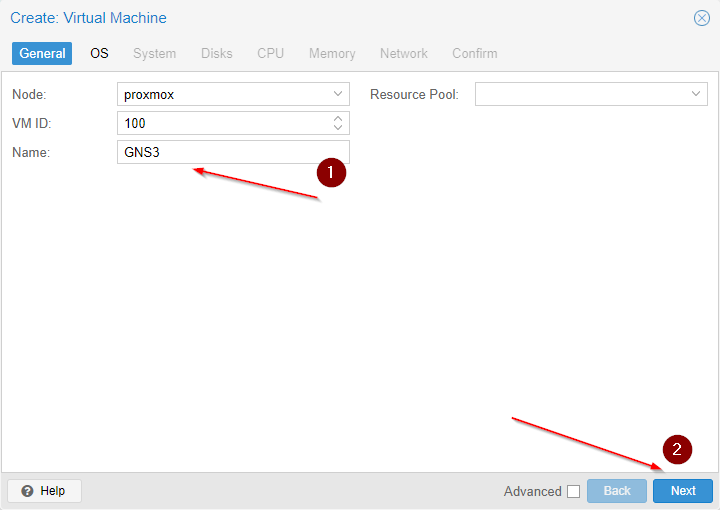This screenshot has width=720, height=510.
Task: Go to the Disks tab
Action: coord(216,53)
